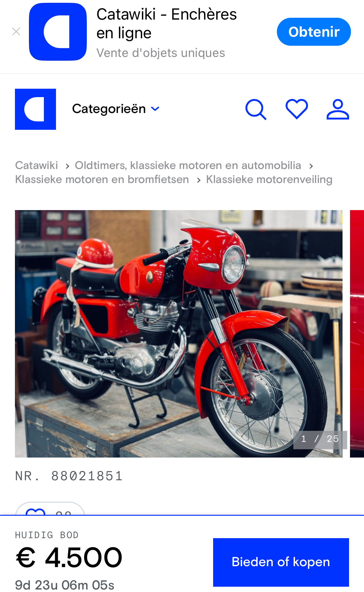Click the 1 / 25 photo counter
364x592 pixels.
tap(320, 439)
